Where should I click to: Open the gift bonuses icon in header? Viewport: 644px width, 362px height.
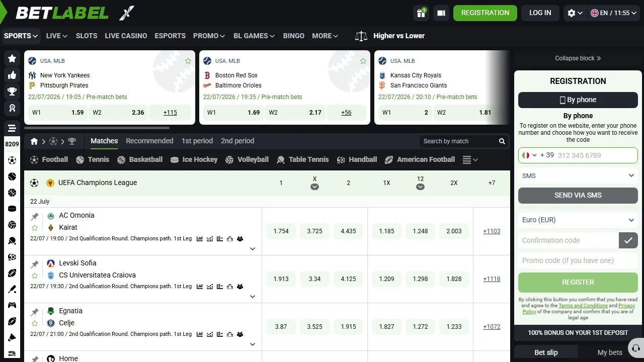click(421, 13)
